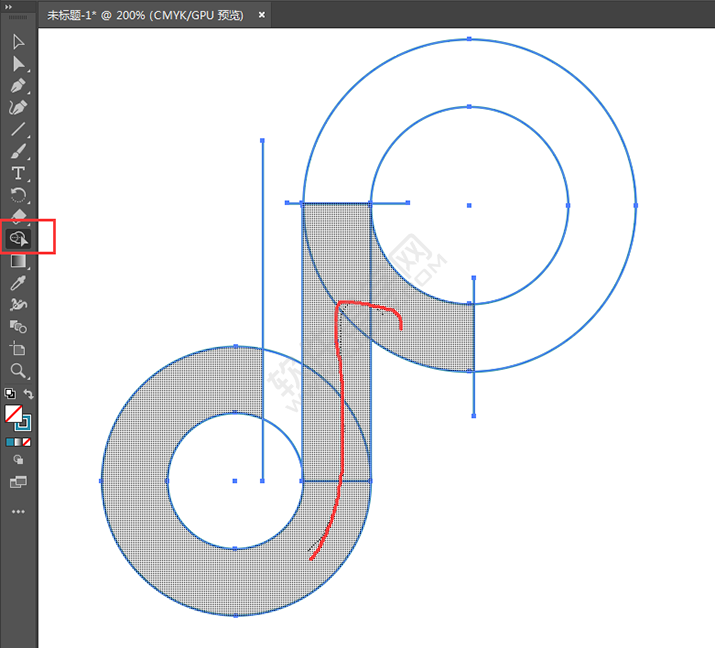Image resolution: width=715 pixels, height=648 pixels.
Task: Switch to the 未标题-1* document tab
Action: click(x=145, y=15)
